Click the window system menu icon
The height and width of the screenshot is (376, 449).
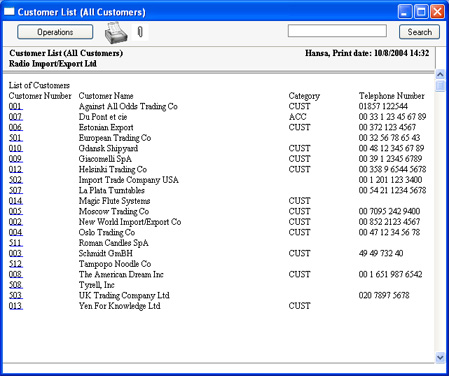(x=9, y=12)
